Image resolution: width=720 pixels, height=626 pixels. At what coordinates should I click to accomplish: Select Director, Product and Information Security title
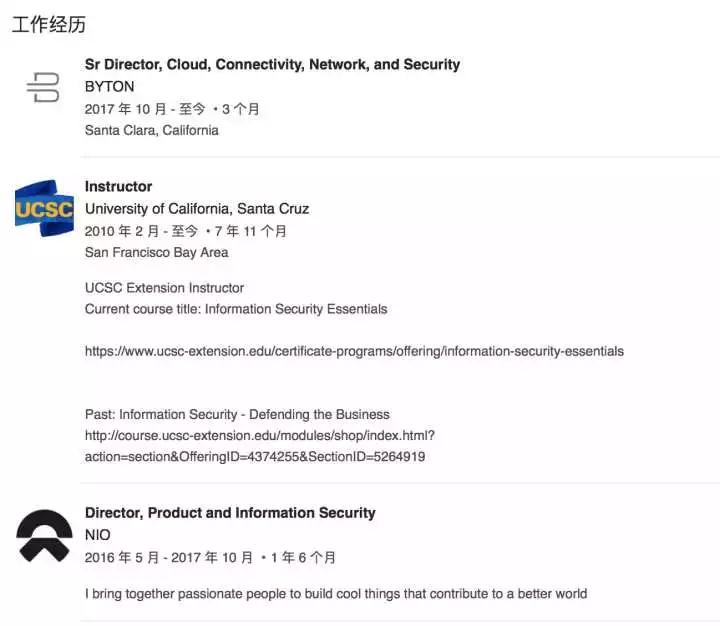230,513
